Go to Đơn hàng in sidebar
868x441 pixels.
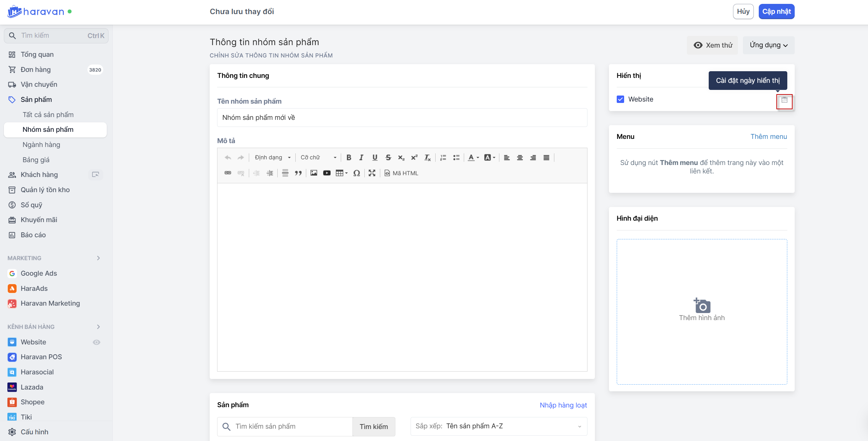[36, 69]
